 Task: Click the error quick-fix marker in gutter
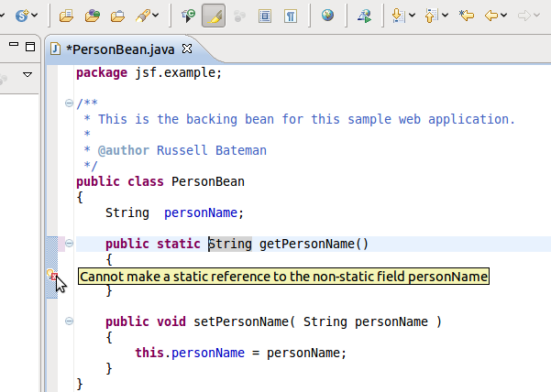[52, 275]
